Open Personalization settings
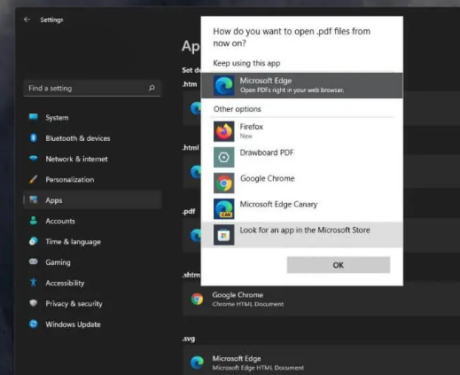460x375 pixels. tap(92, 179)
